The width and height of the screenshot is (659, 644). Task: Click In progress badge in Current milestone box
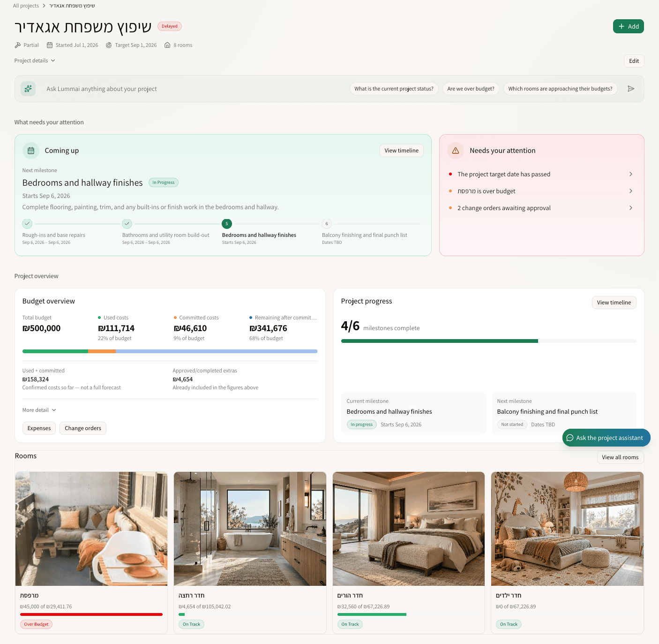[361, 424]
